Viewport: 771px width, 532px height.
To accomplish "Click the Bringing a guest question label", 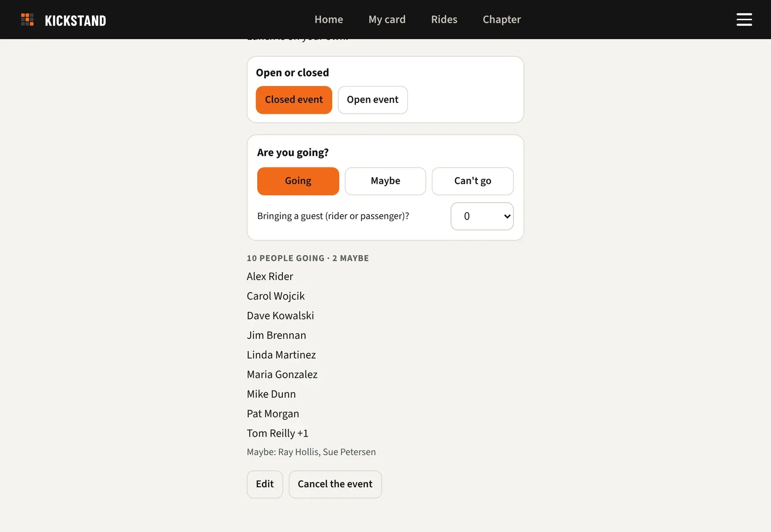I will (x=333, y=216).
